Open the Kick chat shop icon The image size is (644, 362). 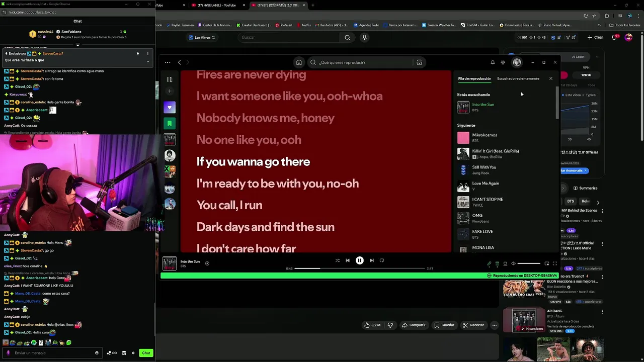(x=124, y=353)
